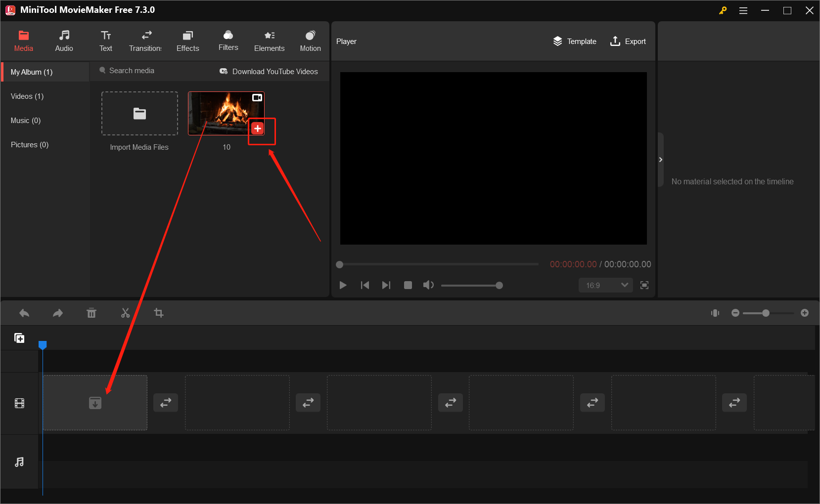Click the upgrade key icon
The image size is (820, 504).
tap(723, 10)
